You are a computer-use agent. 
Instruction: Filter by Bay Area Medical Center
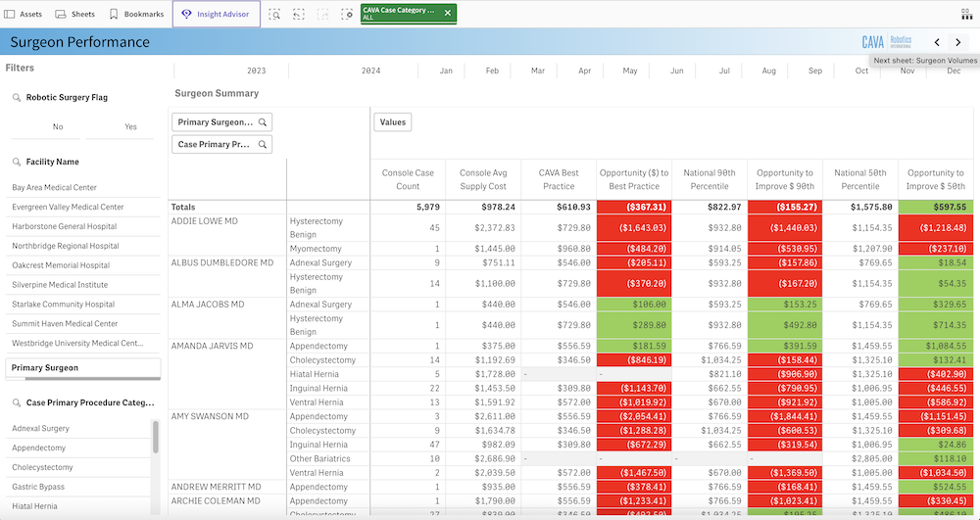55,187
